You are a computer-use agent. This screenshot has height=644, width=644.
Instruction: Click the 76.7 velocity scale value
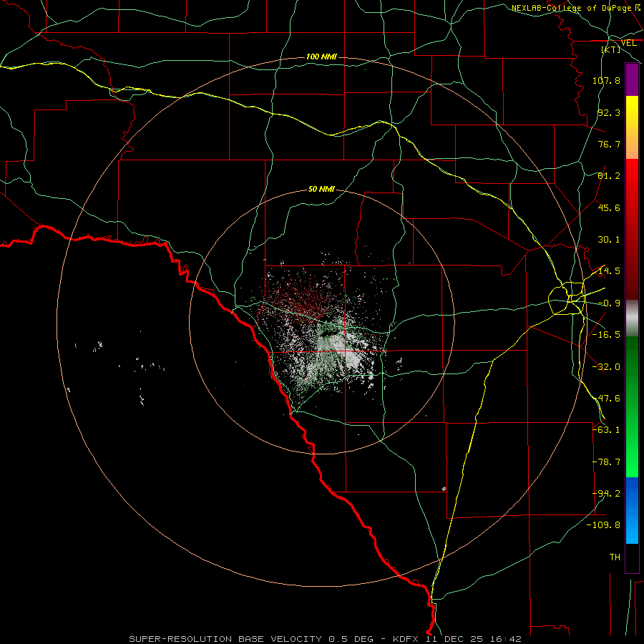point(609,144)
